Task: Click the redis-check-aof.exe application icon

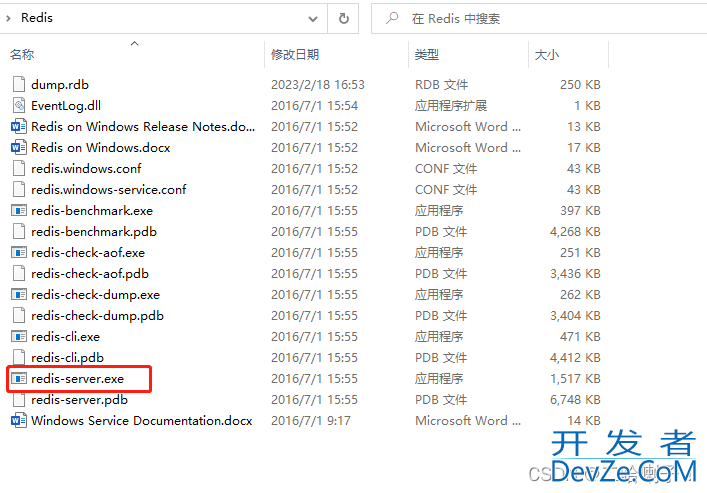Action: click(x=19, y=253)
